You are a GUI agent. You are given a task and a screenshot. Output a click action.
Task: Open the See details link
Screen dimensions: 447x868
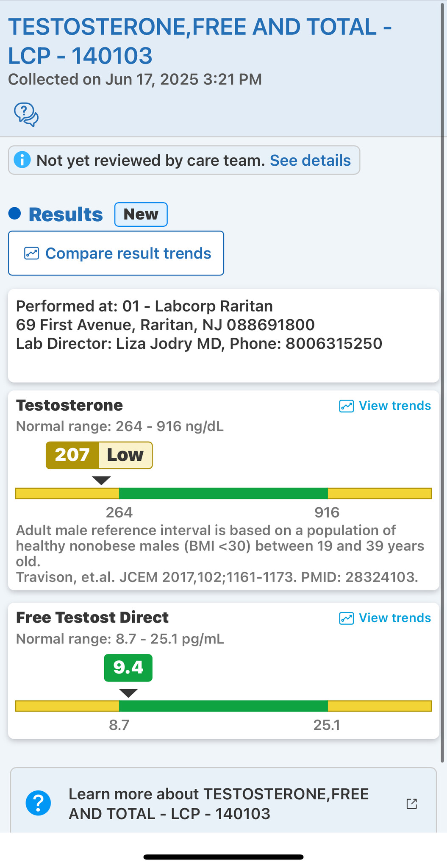(311, 160)
